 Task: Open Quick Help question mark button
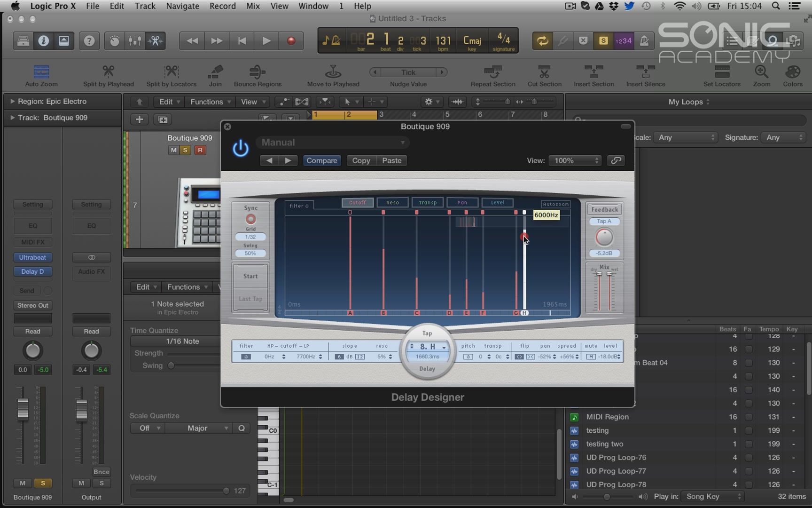[89, 41]
